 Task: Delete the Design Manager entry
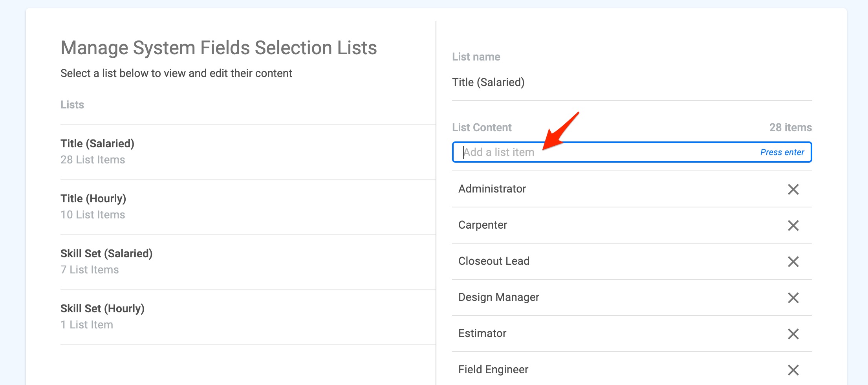point(793,298)
